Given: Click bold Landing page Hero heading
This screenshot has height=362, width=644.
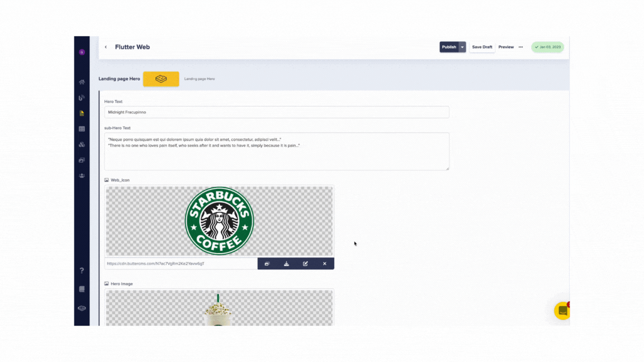Looking at the screenshot, I should point(119,79).
